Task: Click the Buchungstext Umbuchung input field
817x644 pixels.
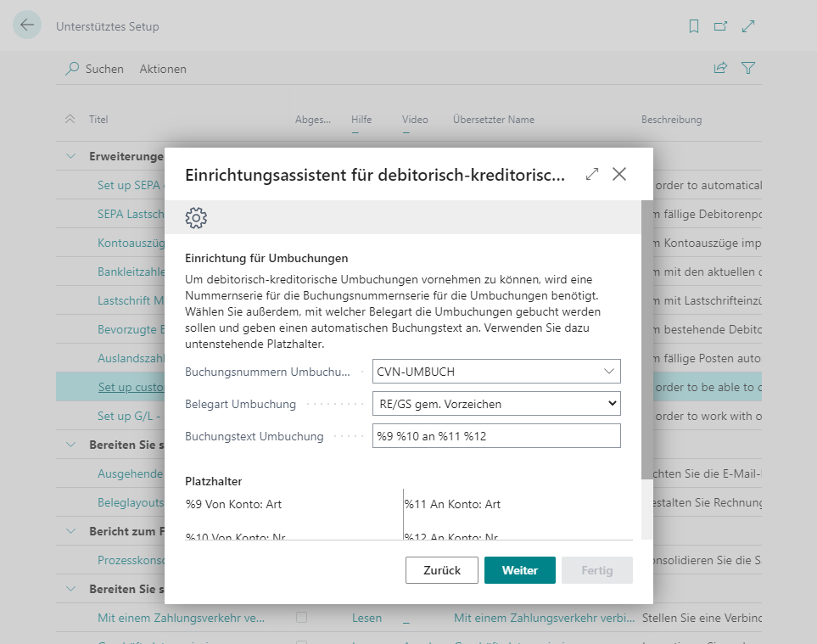Action: coord(496,436)
